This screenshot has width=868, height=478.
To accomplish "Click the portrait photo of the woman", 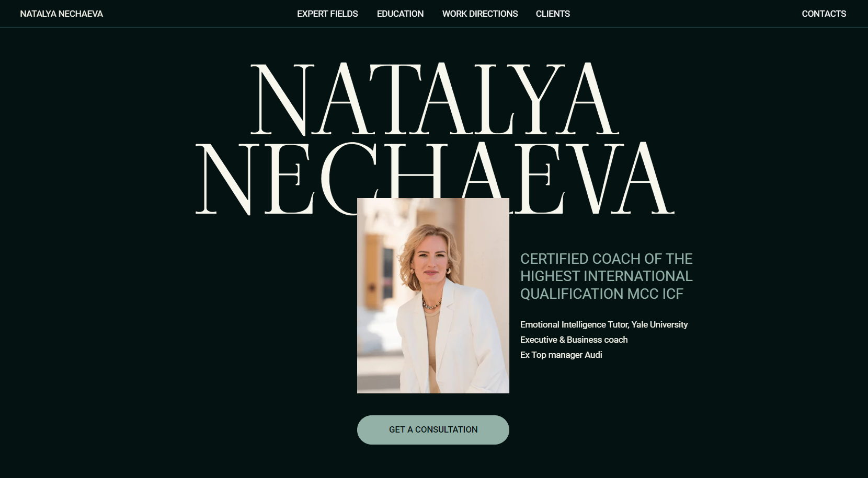I will [x=433, y=296].
